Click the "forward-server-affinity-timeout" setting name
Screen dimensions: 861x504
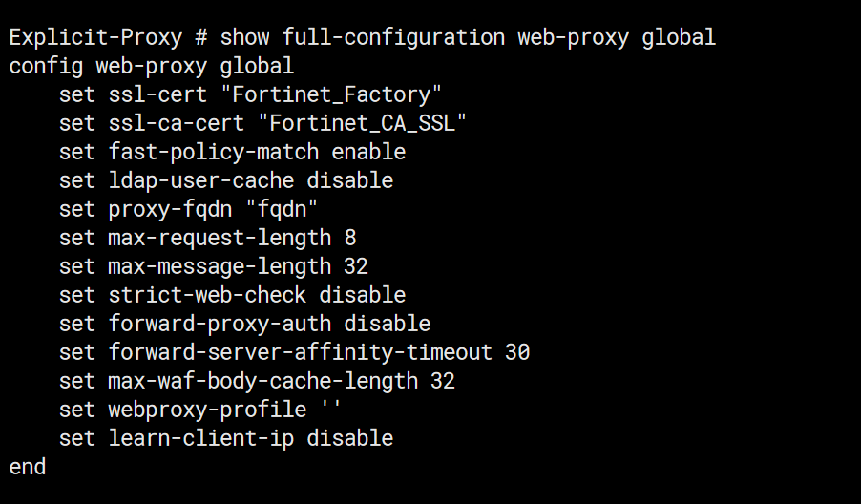tap(301, 352)
